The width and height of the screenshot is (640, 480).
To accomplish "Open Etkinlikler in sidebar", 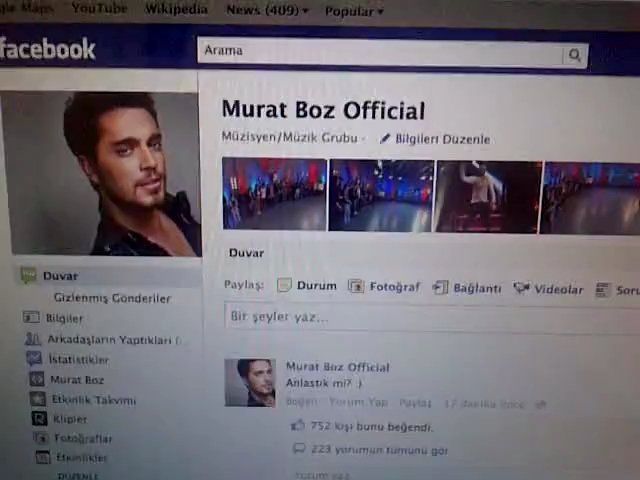I will [x=81, y=458].
